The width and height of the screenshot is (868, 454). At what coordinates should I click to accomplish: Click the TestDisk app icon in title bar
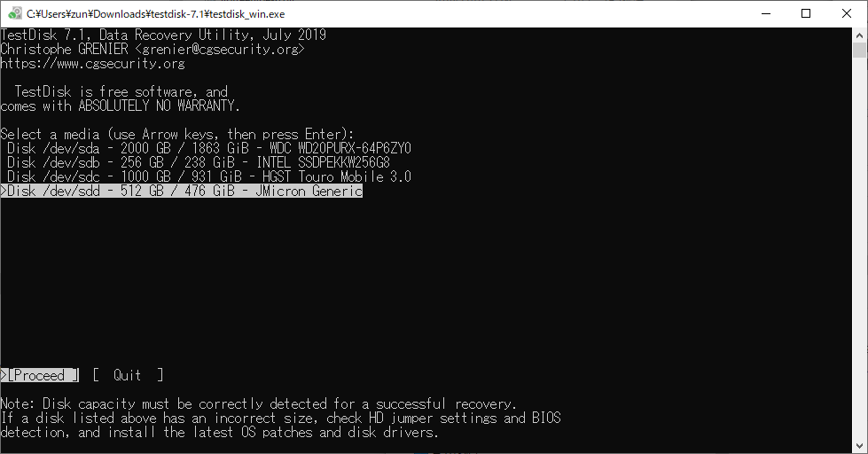coord(15,14)
